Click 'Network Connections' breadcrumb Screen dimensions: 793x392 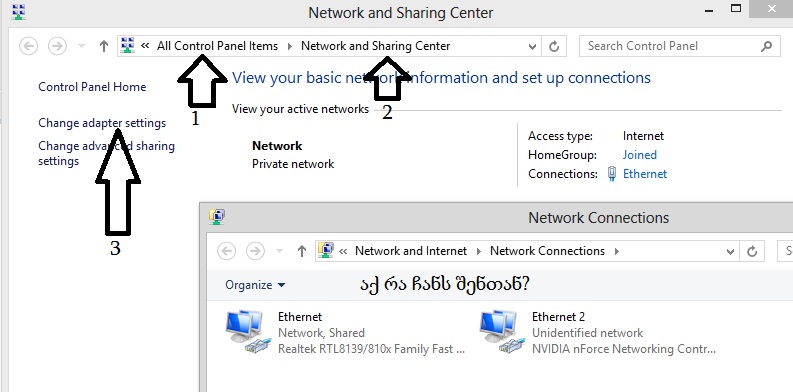[547, 251]
